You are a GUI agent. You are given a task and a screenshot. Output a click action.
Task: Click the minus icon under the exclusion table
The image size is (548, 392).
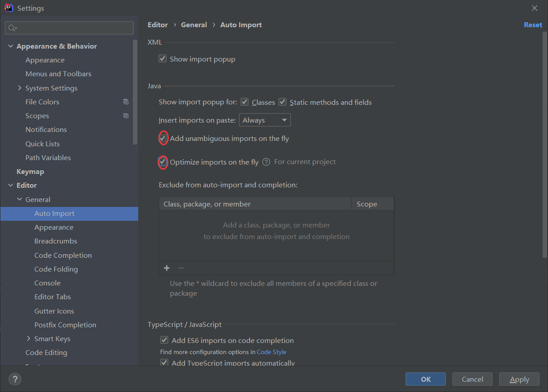tap(181, 268)
